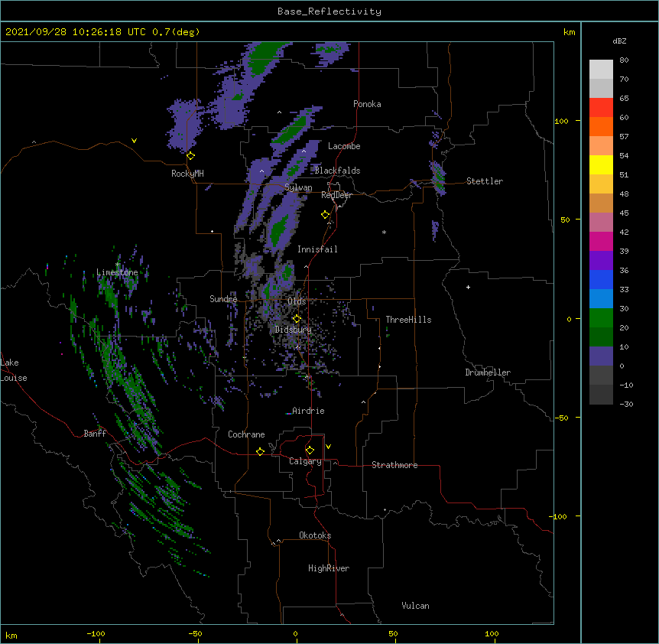Click the Lacombe city label
Screen dimensions: 659x644
coord(344,146)
